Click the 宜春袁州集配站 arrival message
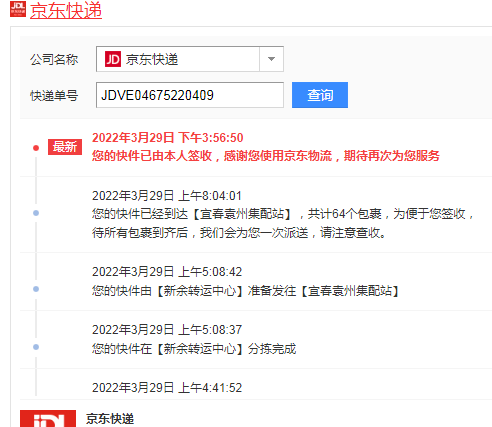The image size is (492, 427). (283, 223)
